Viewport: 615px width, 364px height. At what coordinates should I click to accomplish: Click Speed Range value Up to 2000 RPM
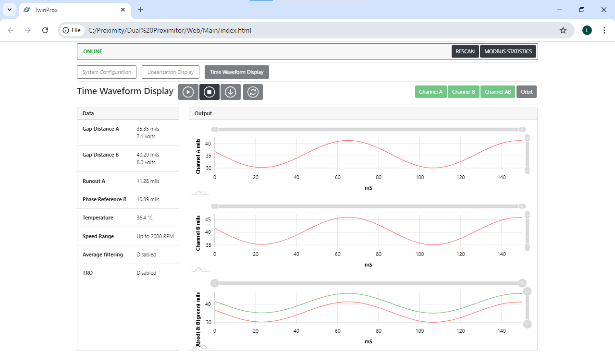(x=155, y=236)
